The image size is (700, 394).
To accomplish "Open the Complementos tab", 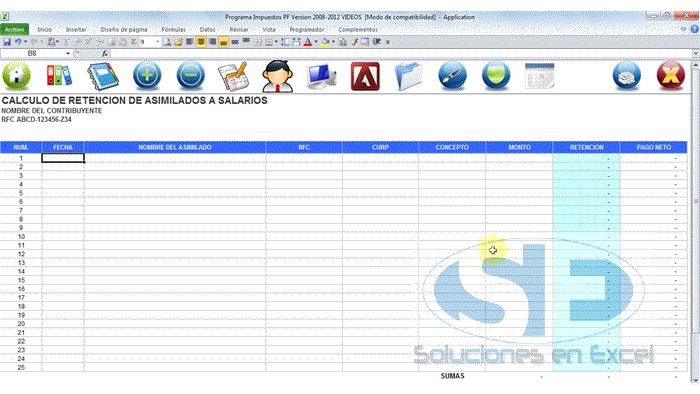I will [358, 29].
